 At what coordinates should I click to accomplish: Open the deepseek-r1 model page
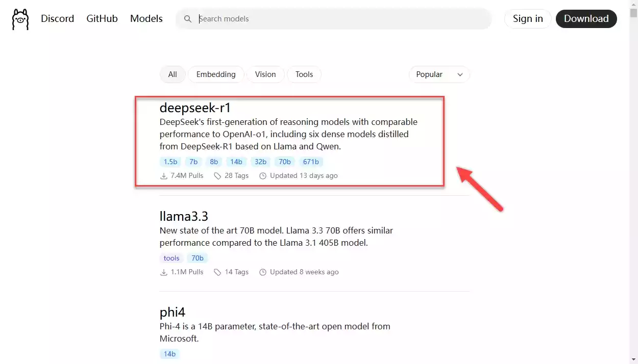pos(195,108)
